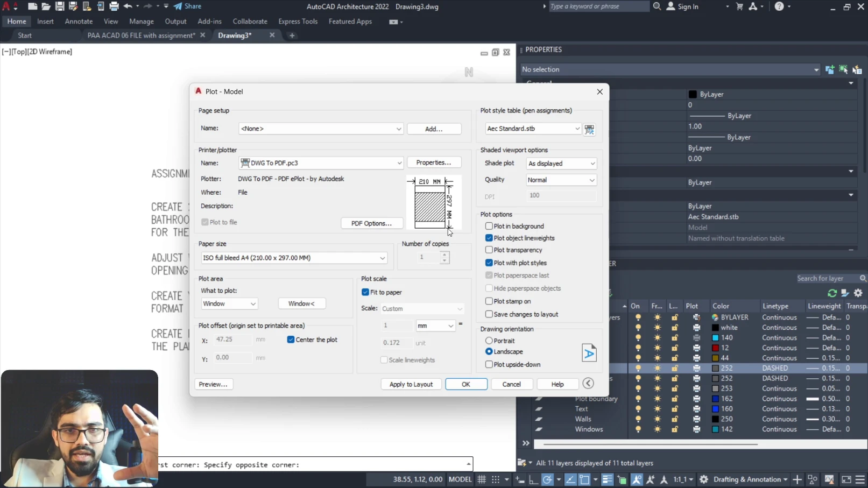The width and height of the screenshot is (868, 488).
Task: Click the lock icon for Text layer
Action: (x=674, y=409)
